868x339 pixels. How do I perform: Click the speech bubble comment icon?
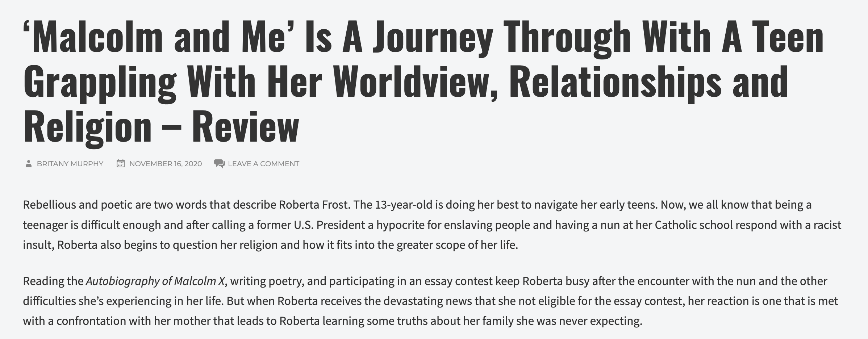(x=219, y=164)
